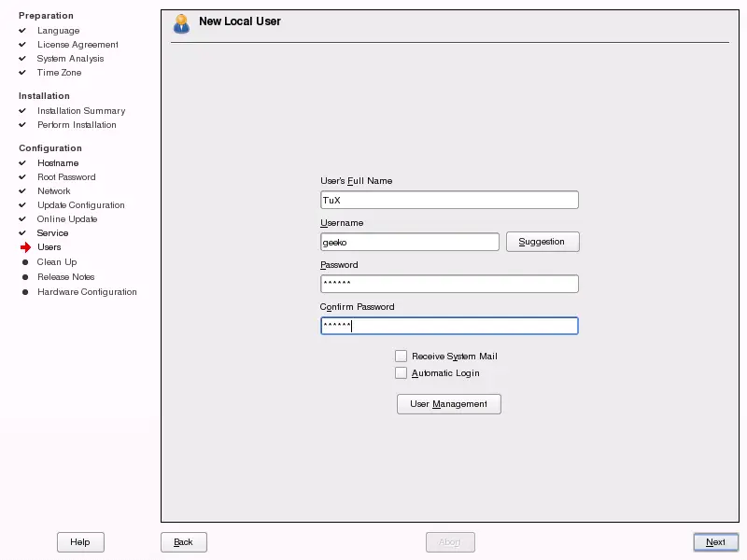Select Network in the Configuration list
The width and height of the screenshot is (747, 560).
point(53,190)
